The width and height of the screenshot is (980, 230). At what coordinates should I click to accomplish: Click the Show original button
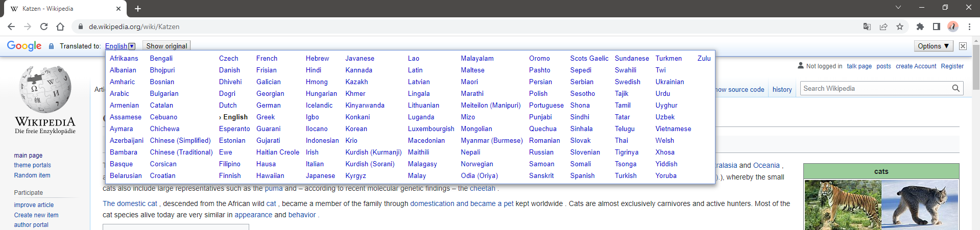click(x=166, y=46)
